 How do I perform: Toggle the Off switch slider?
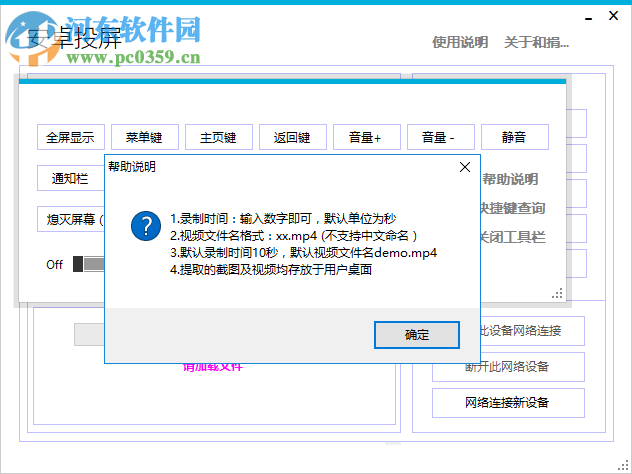click(x=89, y=264)
